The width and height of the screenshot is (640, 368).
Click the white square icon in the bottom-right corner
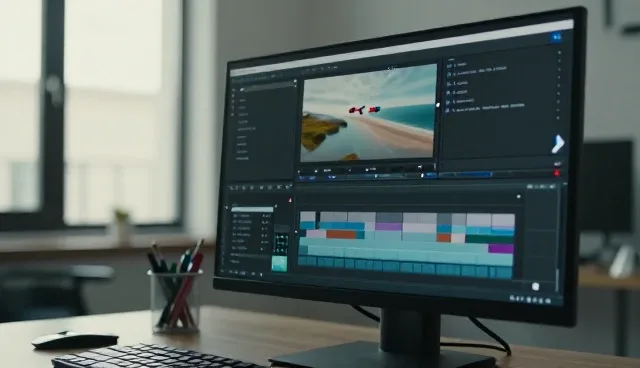(536, 286)
